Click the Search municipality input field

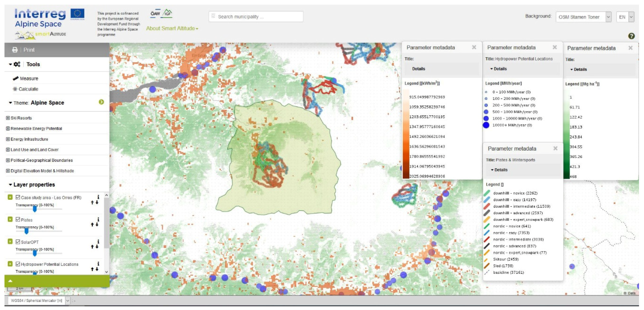pyautogui.click(x=256, y=17)
